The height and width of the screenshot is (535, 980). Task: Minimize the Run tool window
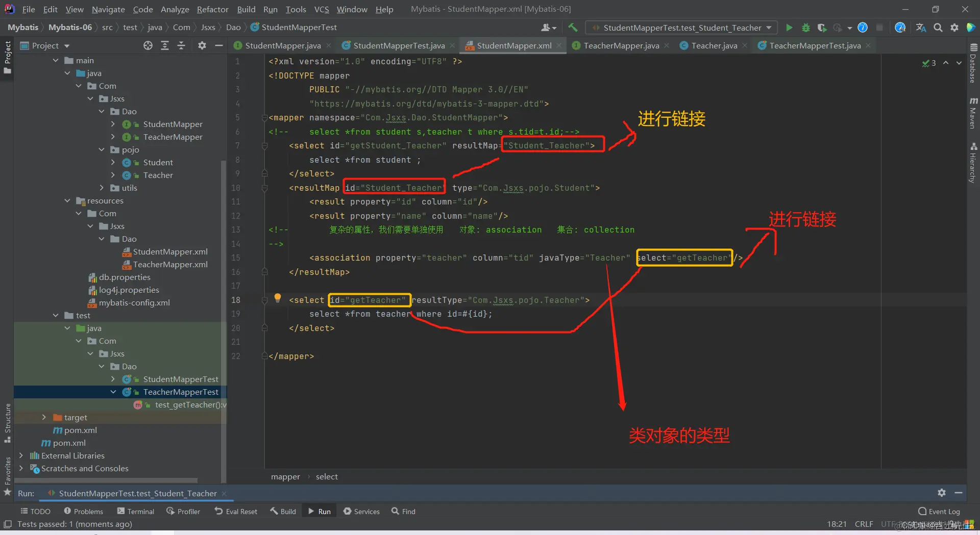tap(959, 493)
